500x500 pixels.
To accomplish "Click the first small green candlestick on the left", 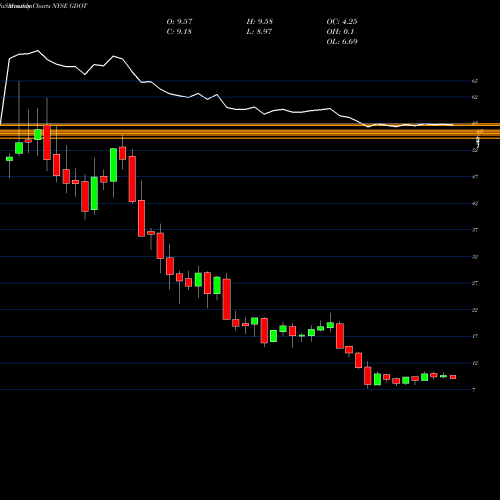I will click(x=9, y=159).
